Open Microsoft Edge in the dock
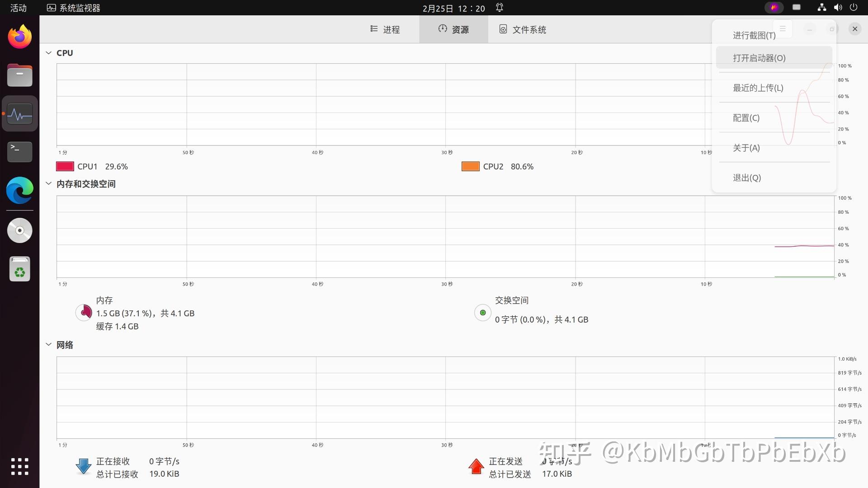The height and width of the screenshot is (488, 868). click(x=20, y=190)
